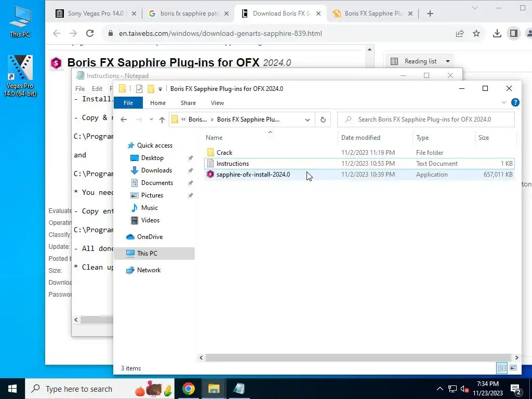Screen dimensions: 532x399
Task: Open Chrome tab search chevron
Action: 475,8
